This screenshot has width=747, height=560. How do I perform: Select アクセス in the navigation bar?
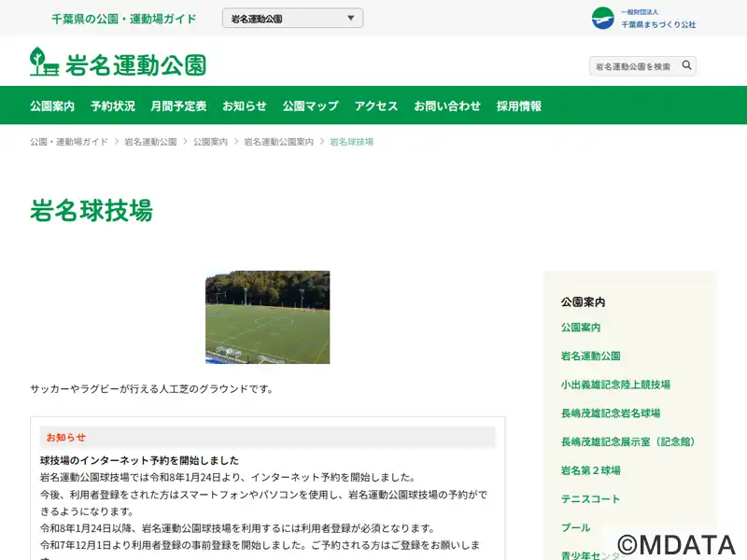[x=376, y=106]
